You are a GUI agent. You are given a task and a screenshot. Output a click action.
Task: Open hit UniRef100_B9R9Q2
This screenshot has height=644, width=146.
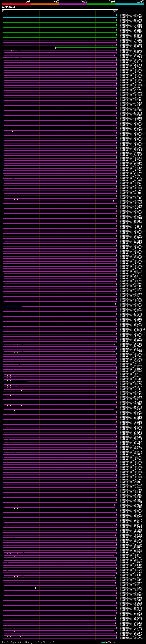click(x=131, y=22)
